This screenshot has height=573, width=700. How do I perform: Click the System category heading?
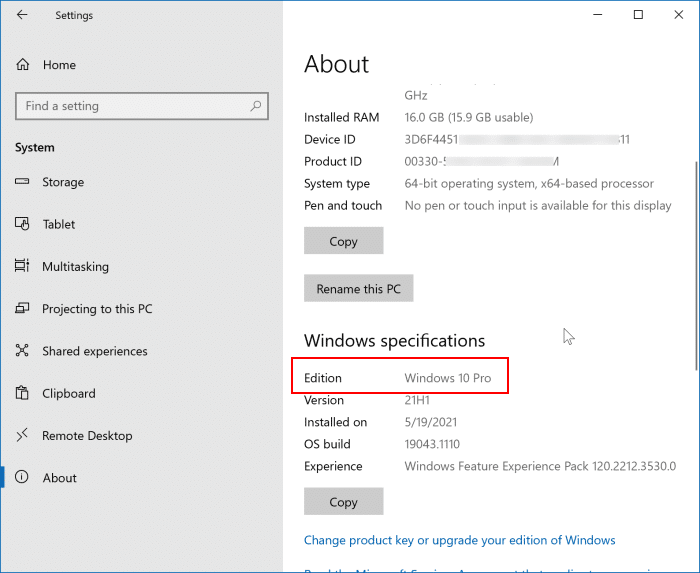coord(34,147)
